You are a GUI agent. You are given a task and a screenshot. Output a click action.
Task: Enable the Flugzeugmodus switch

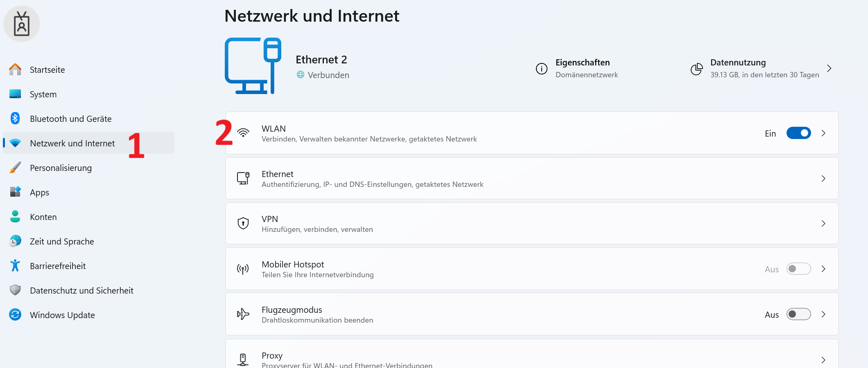(x=798, y=314)
